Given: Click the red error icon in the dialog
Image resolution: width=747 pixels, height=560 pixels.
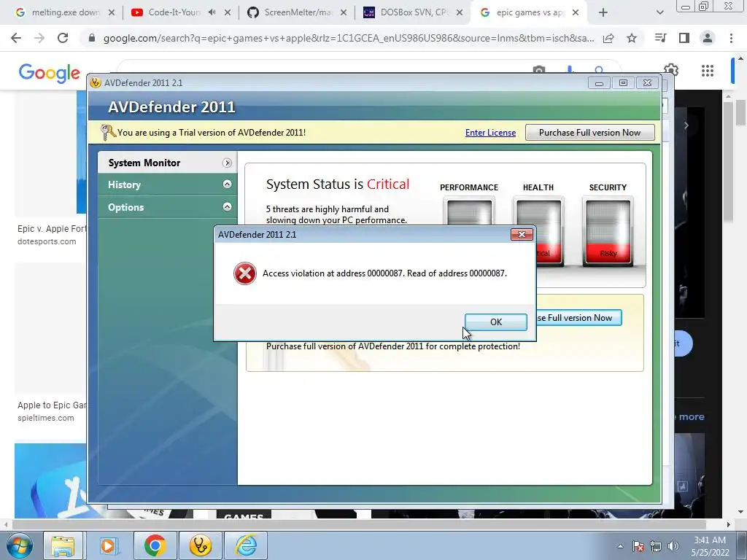Looking at the screenshot, I should coord(245,273).
